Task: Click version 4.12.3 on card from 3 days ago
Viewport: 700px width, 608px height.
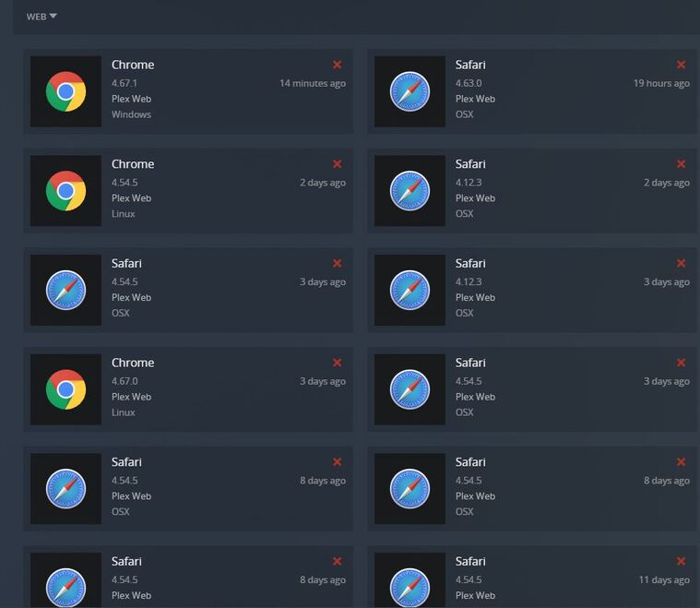Action: (469, 282)
